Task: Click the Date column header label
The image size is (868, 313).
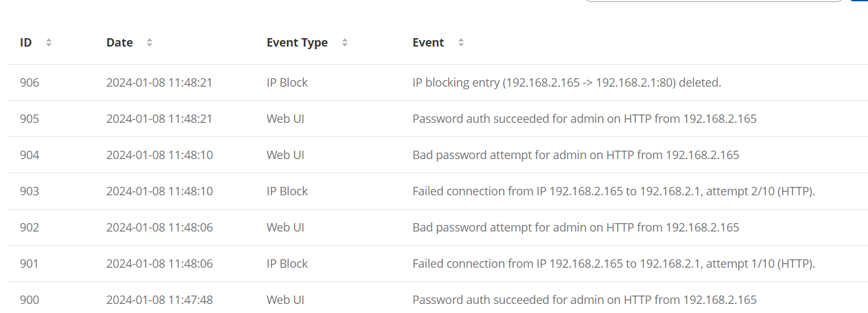Action: [x=120, y=43]
